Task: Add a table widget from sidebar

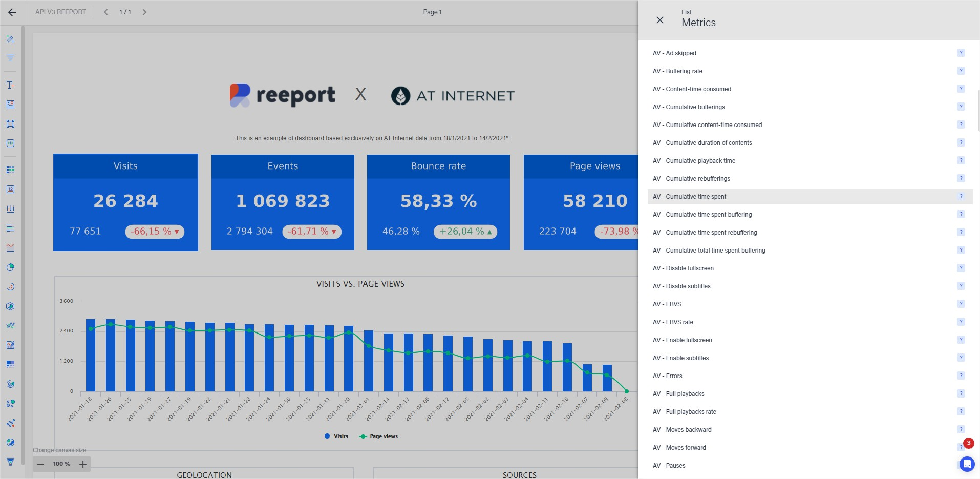Action: (x=10, y=170)
